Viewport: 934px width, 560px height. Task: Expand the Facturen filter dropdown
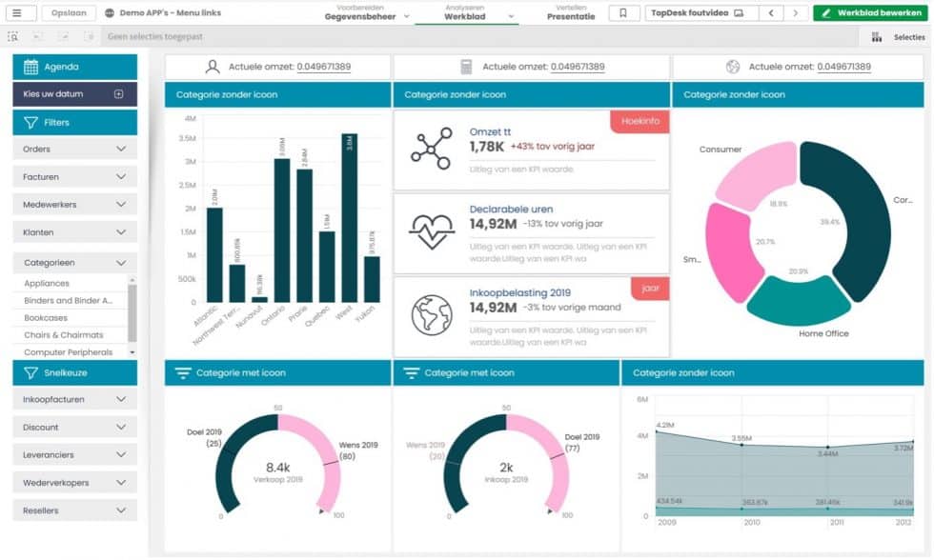121,177
